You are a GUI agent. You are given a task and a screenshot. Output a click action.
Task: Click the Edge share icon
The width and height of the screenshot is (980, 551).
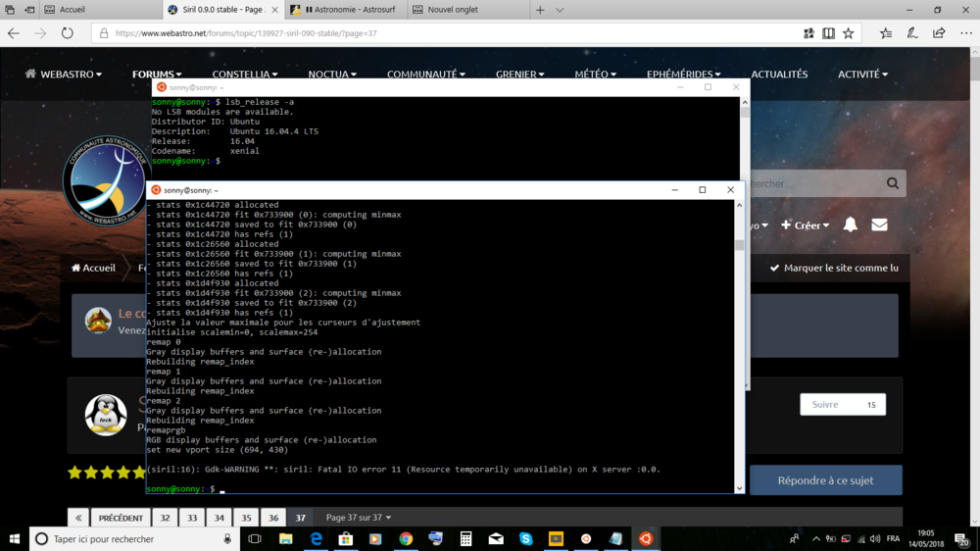click(939, 33)
